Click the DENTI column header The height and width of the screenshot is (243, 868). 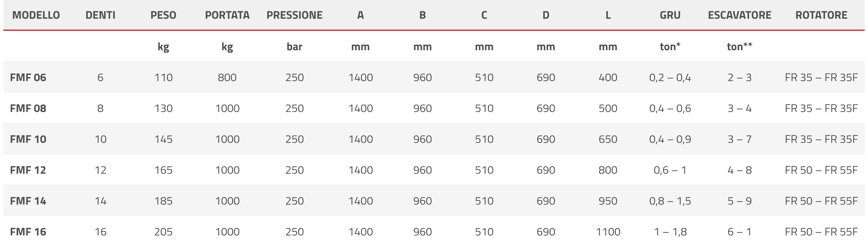pos(100,15)
